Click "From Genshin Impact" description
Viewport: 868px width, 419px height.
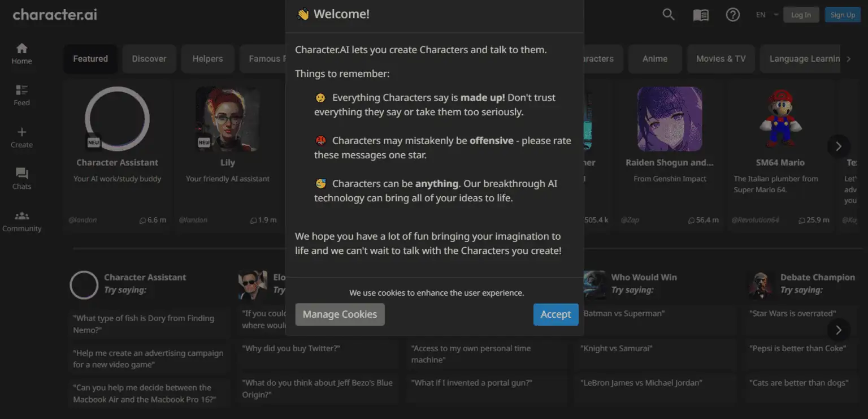[x=670, y=179]
